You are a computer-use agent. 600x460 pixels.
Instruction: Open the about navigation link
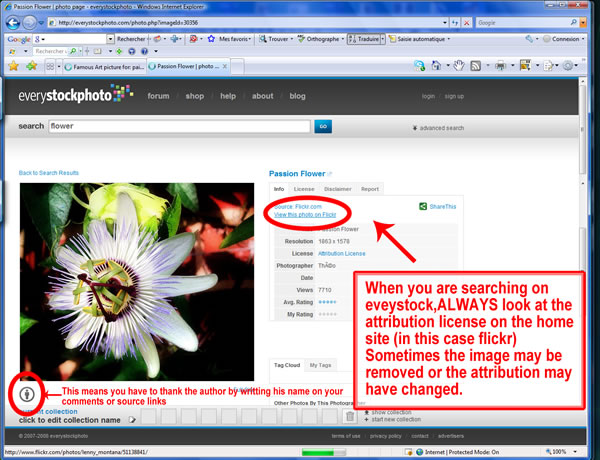click(262, 96)
